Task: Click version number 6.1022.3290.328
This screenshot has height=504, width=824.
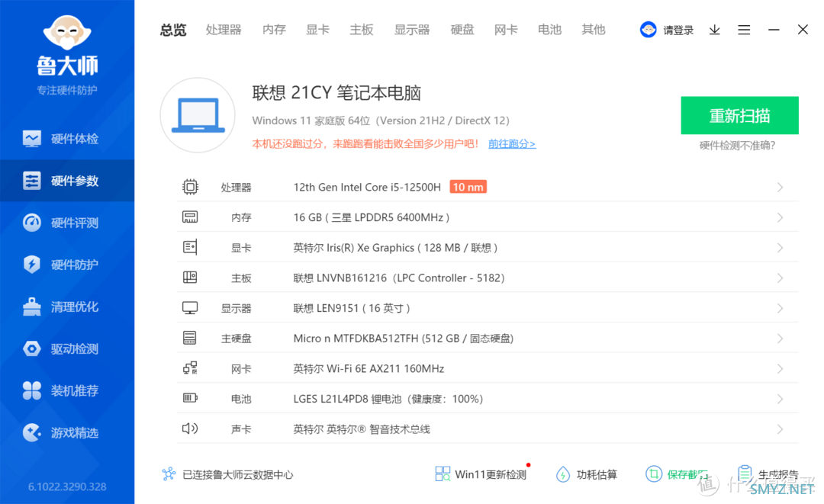Action: [67, 486]
